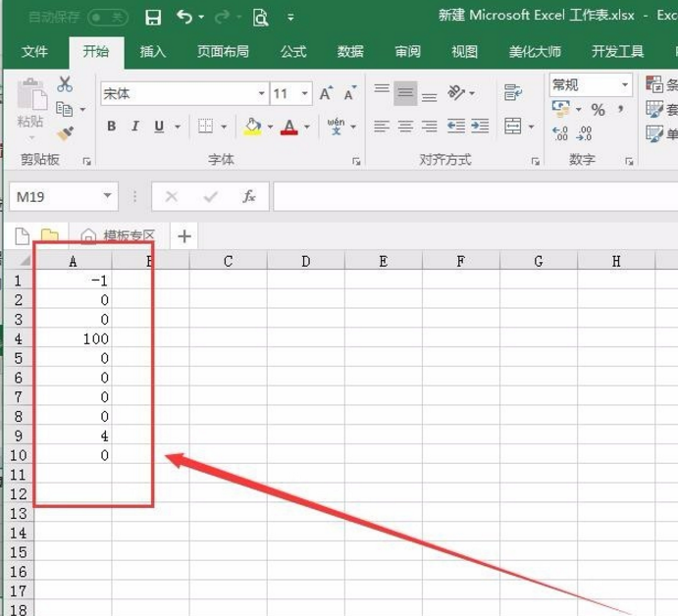Open the underline style dropdown arrow
The height and width of the screenshot is (616, 678).
[x=178, y=127]
